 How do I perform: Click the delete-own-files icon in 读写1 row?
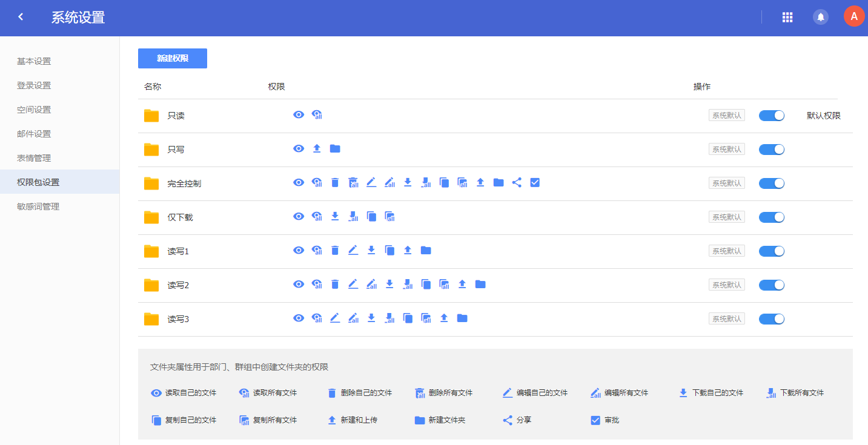coord(335,249)
